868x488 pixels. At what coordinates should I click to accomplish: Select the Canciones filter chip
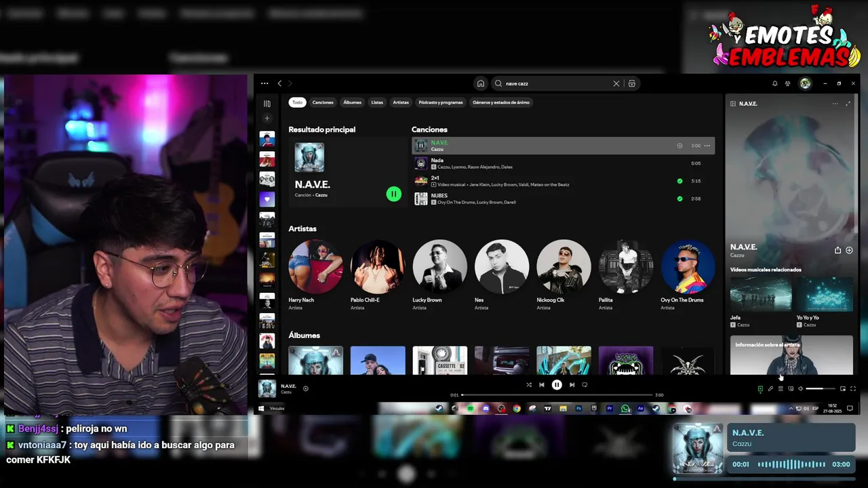323,102
